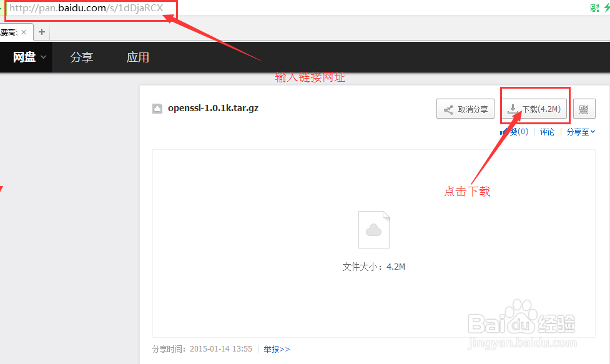Open the 评论 comments link

pos(547,132)
